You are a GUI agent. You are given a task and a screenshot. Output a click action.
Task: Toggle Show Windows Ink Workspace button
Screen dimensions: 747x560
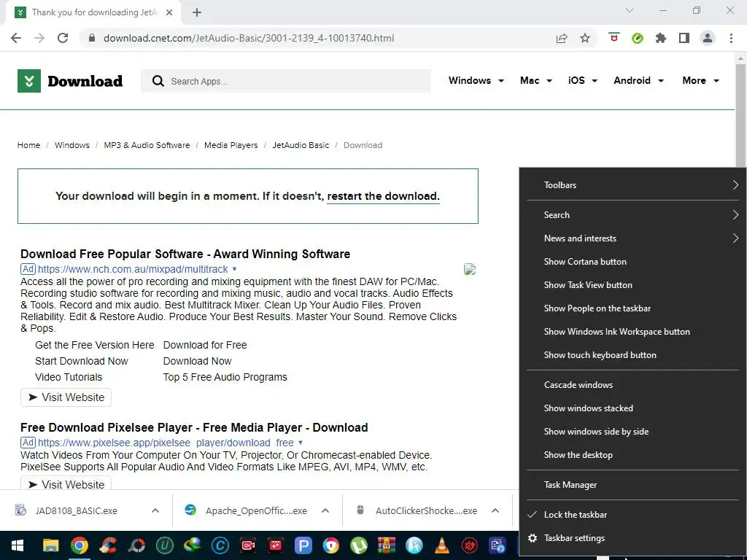632,332
